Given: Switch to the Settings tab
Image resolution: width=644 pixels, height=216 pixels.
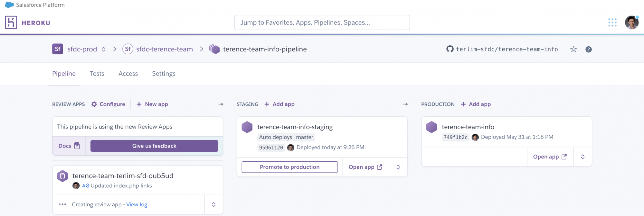Looking at the screenshot, I should [x=164, y=74].
